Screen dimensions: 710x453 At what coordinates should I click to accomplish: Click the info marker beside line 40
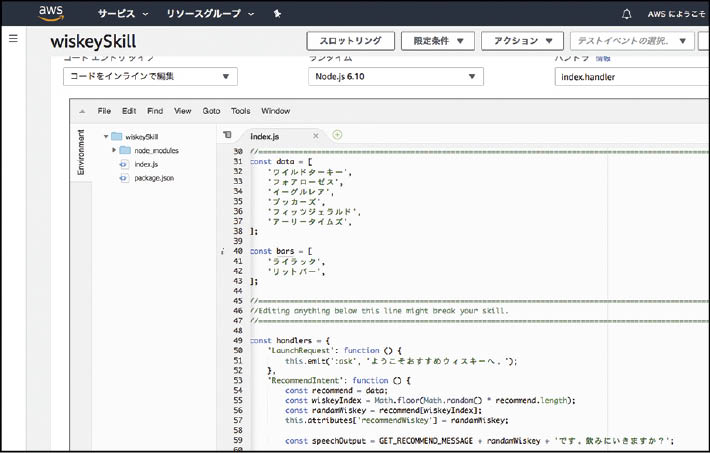[222, 251]
